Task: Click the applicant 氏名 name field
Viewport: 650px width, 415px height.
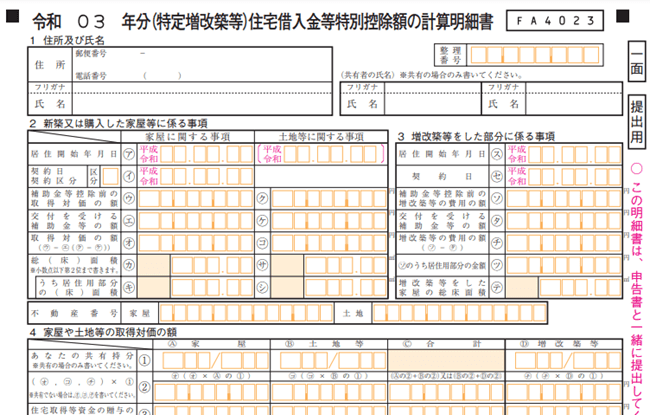Action: click(202, 104)
